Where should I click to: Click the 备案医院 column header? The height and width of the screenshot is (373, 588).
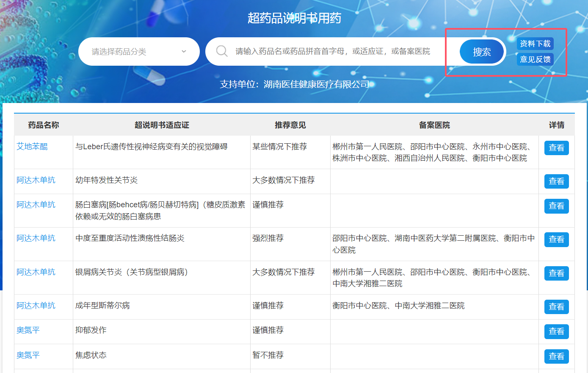[x=434, y=125]
